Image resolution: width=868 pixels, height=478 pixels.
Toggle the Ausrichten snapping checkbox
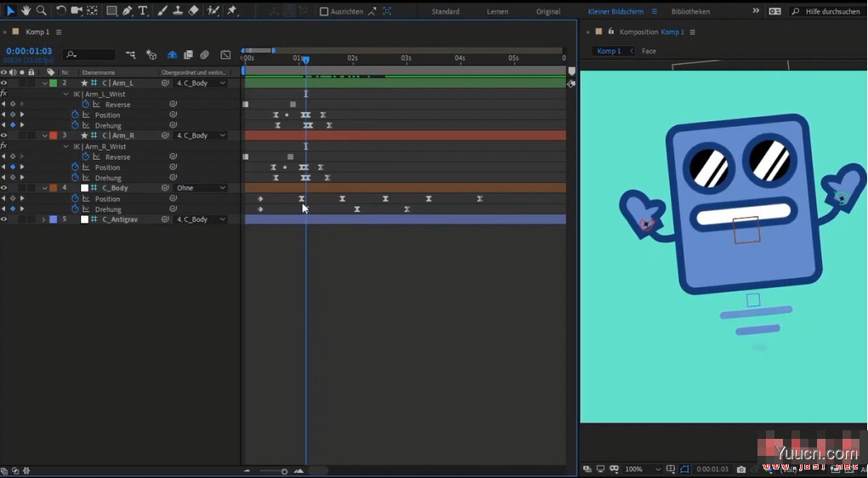[325, 11]
